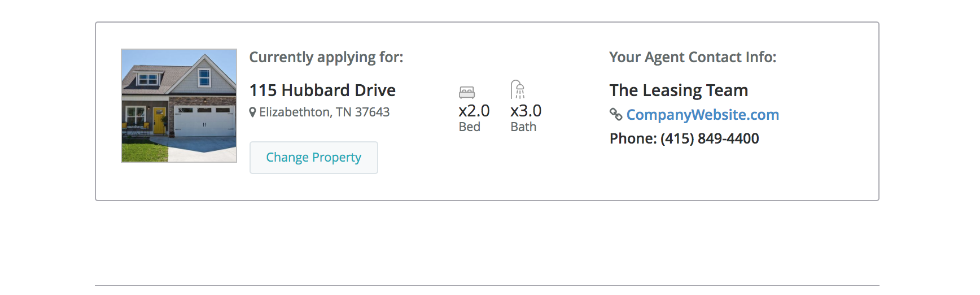980x295 pixels.
Task: Click the 'Currently applying for:' heading
Action: 326,57
